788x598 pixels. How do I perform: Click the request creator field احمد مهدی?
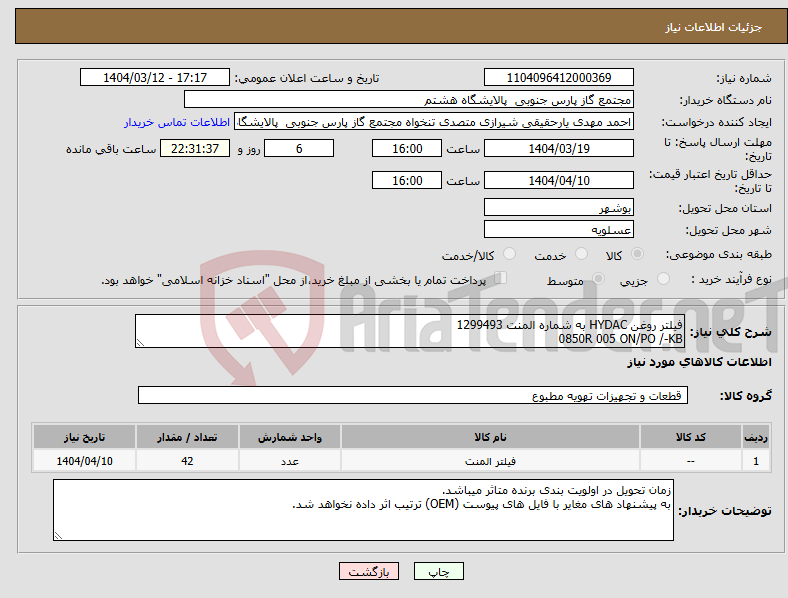434,122
